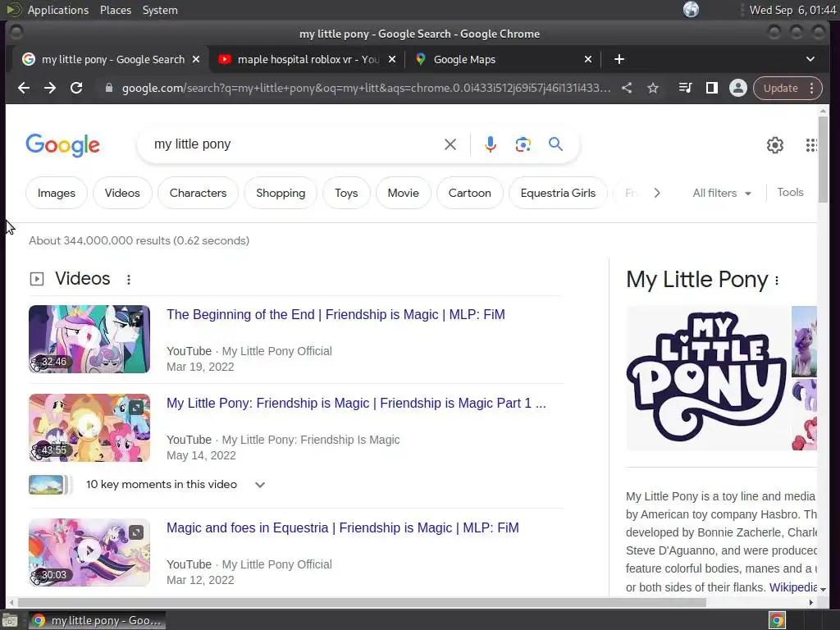This screenshot has width=840, height=630.
Task: Filter results by Images
Action: [x=57, y=193]
